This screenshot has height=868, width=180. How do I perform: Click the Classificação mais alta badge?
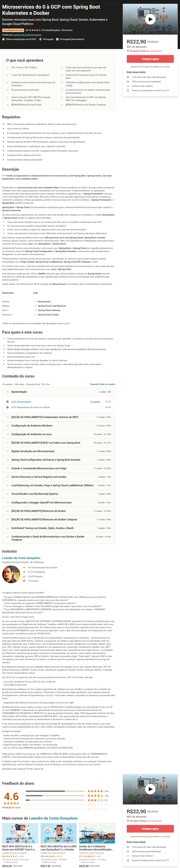pos(13,30)
